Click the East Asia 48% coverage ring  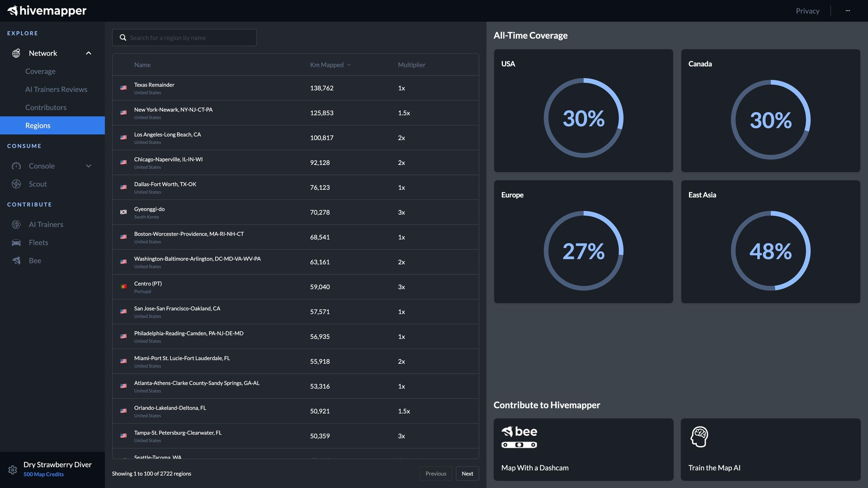[x=770, y=251]
